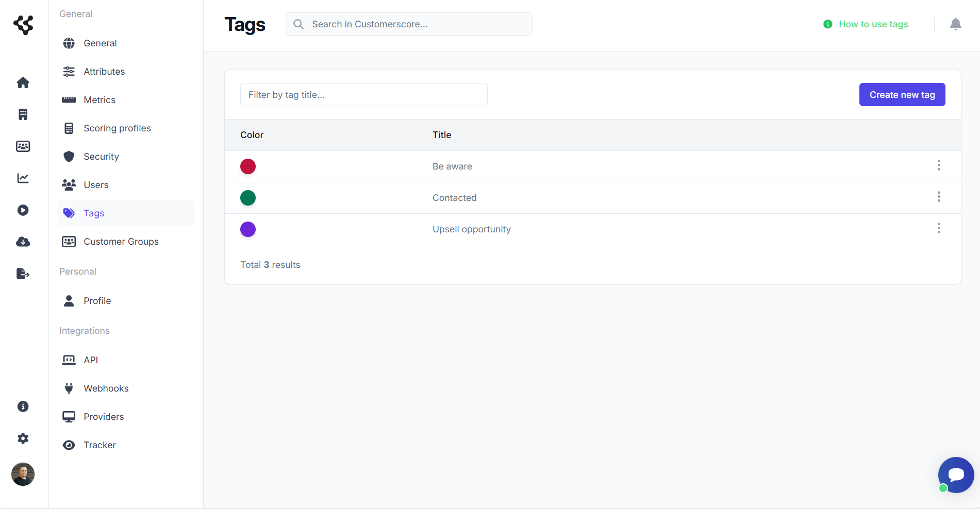Click the Create new tag button
The image size is (980, 509).
tap(902, 94)
